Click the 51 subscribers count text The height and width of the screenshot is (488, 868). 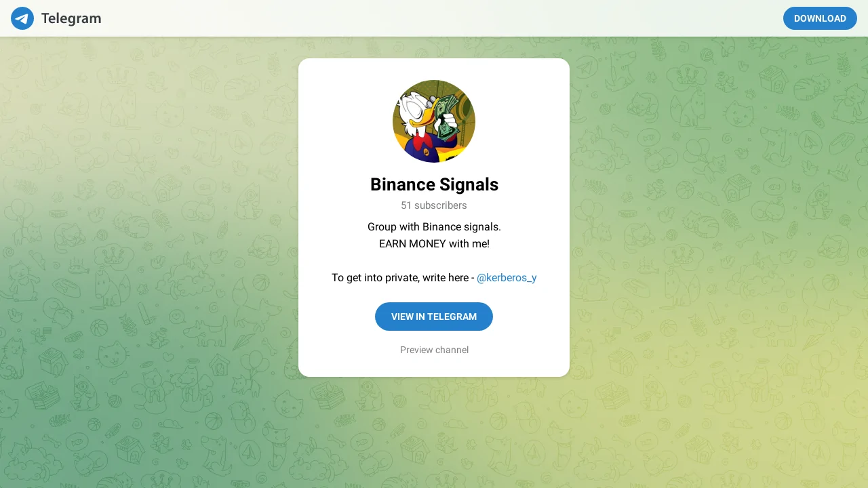tap(434, 205)
